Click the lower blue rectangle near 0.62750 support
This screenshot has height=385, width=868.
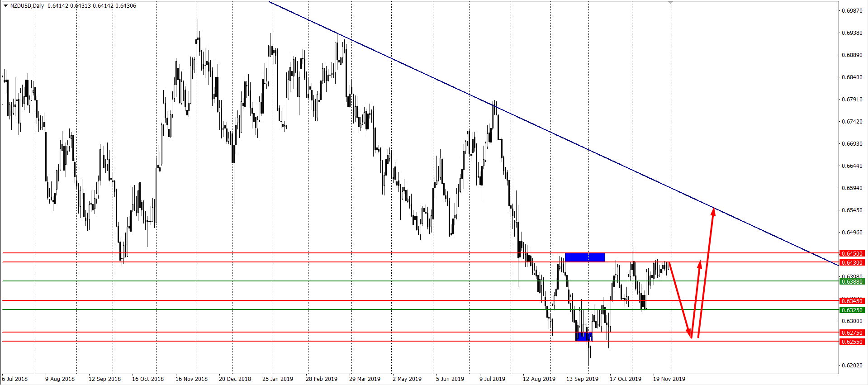(x=584, y=337)
